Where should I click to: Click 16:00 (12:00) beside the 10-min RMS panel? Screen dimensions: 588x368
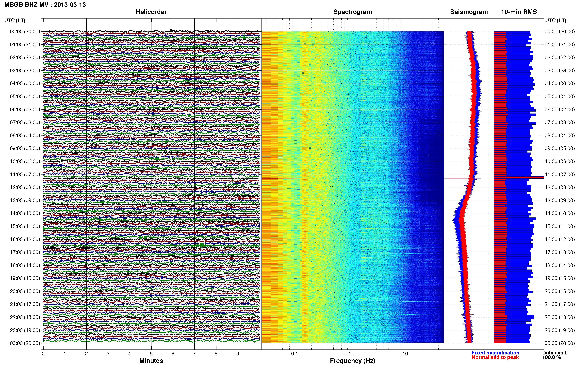pyautogui.click(x=560, y=239)
